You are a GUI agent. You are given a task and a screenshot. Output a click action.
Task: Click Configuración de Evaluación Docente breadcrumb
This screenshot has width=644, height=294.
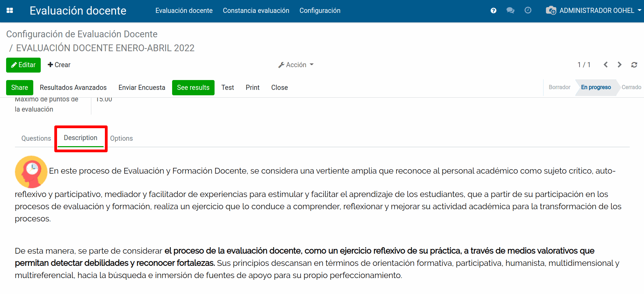click(x=82, y=34)
